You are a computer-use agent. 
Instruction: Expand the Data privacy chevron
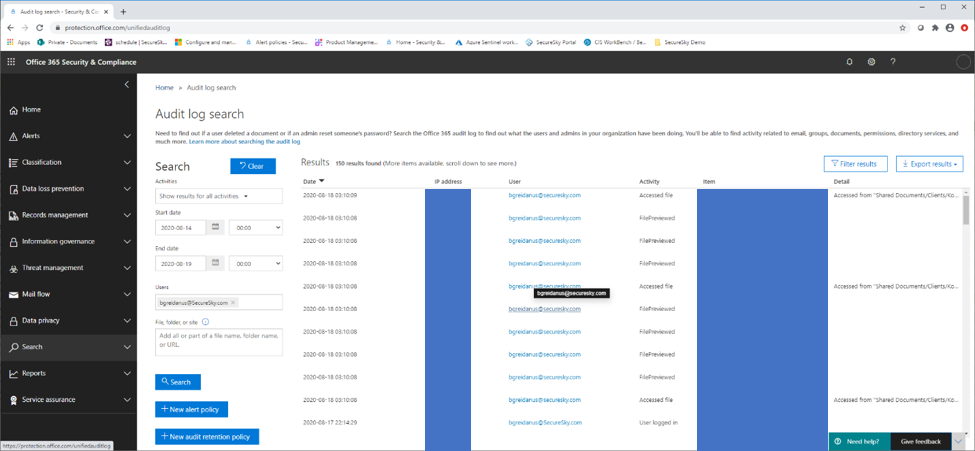point(127,320)
